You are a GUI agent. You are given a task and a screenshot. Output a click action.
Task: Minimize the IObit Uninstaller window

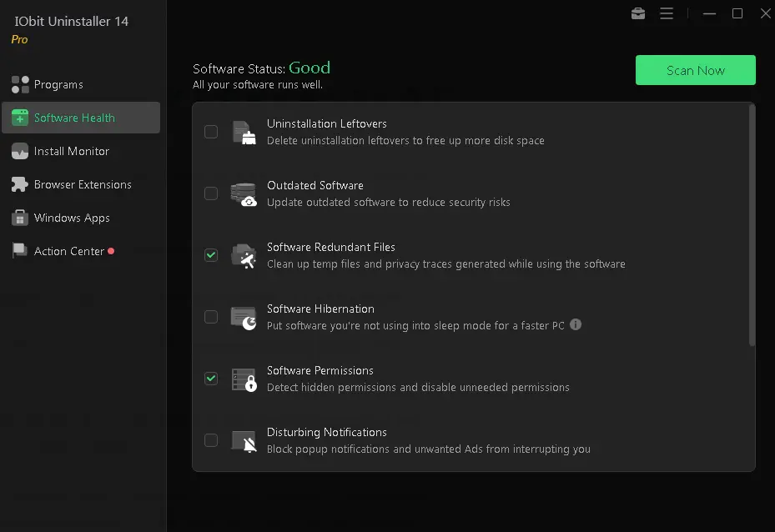[709, 13]
